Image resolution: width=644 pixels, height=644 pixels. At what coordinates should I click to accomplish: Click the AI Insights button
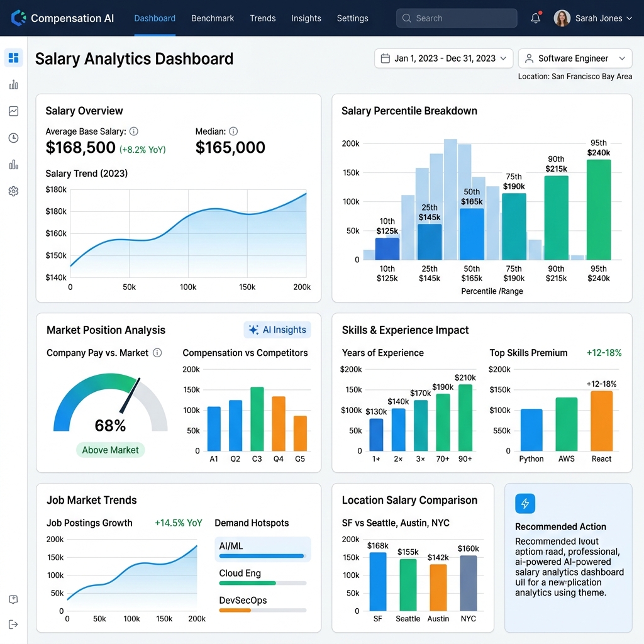pos(277,330)
